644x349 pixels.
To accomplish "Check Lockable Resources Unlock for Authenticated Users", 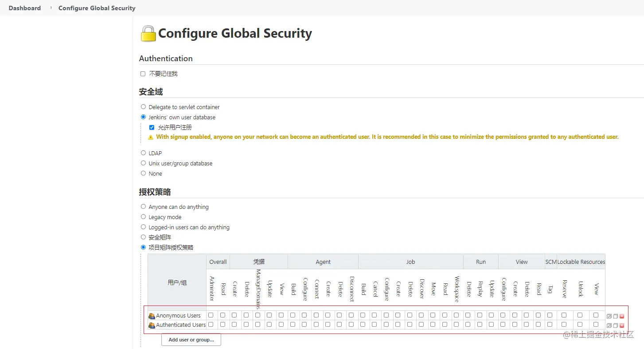I will (580, 325).
